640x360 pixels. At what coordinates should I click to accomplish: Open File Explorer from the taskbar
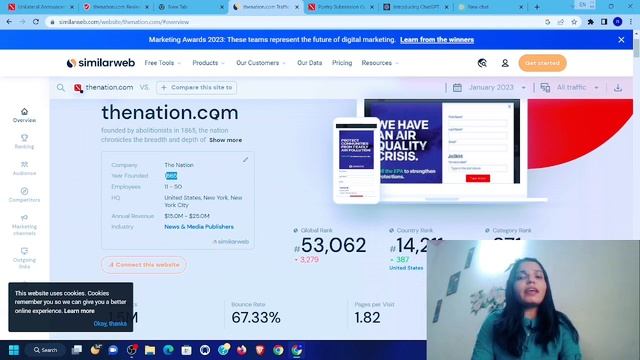click(150, 350)
